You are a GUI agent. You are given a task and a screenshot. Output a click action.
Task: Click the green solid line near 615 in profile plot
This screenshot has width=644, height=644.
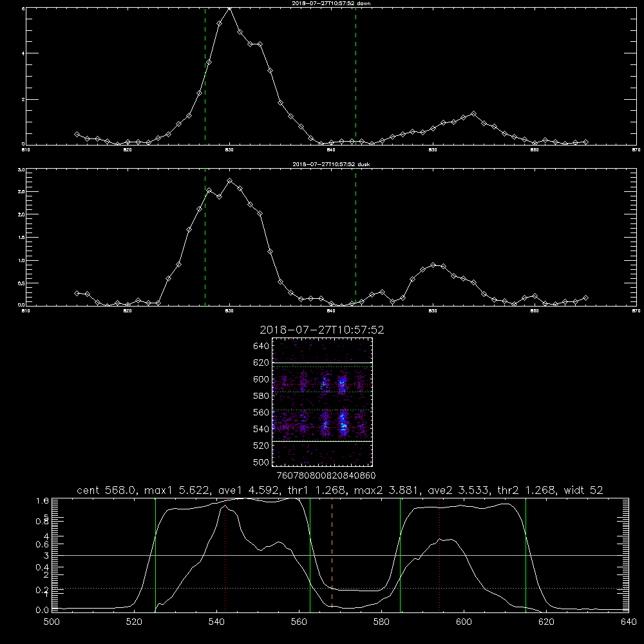(526, 554)
